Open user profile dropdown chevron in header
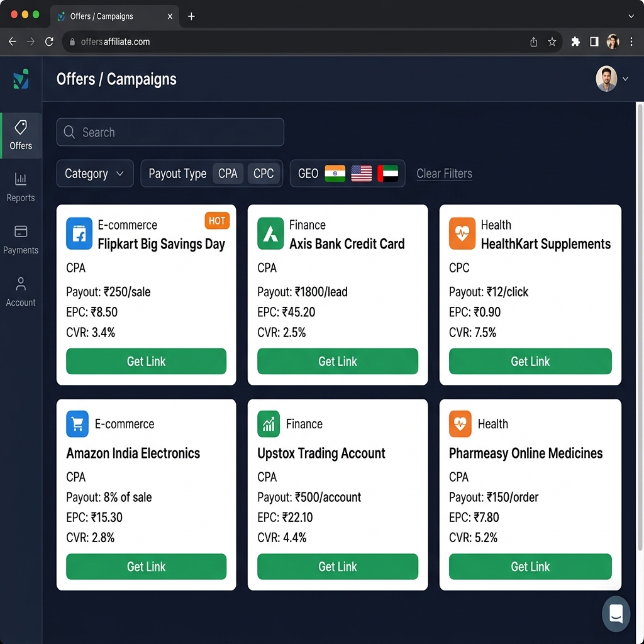 coord(625,79)
